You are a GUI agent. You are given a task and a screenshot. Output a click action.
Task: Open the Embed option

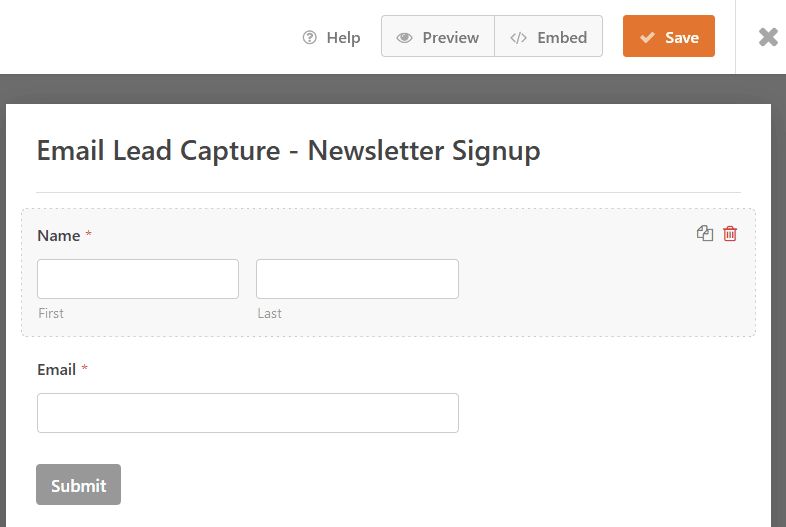[561, 38]
